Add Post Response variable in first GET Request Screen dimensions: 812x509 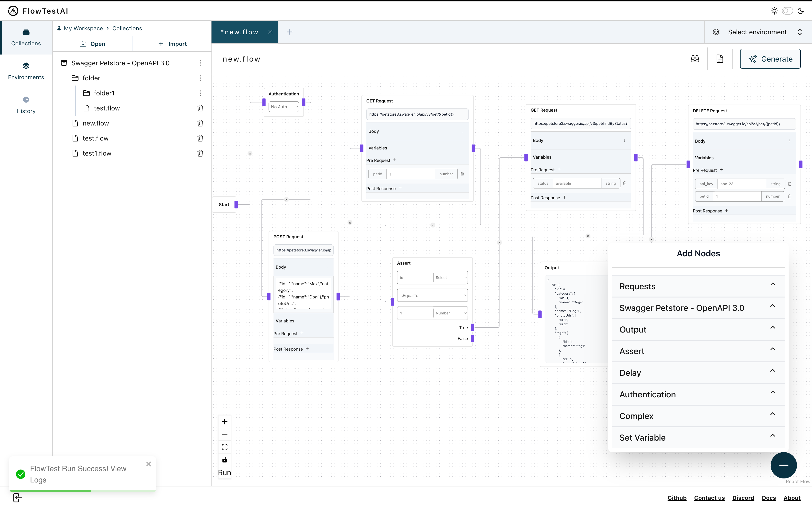(x=400, y=188)
